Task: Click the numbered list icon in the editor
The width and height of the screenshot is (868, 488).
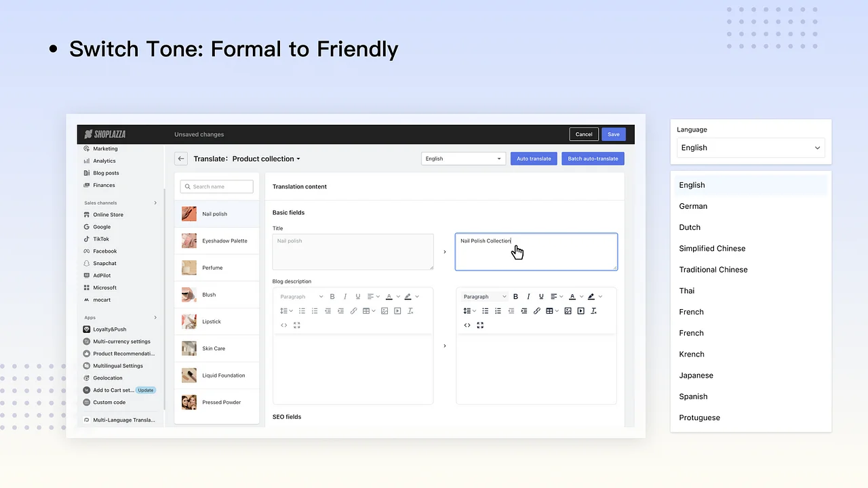Action: click(x=498, y=311)
